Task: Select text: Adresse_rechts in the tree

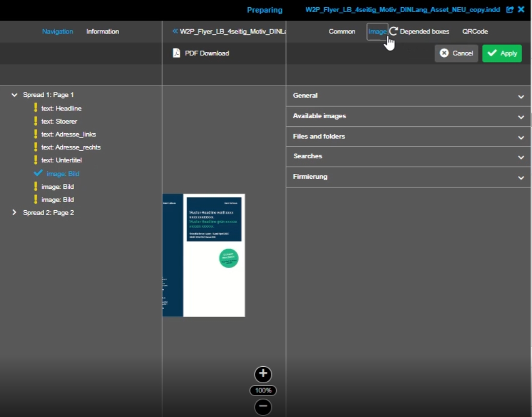Action: pyautogui.click(x=71, y=147)
